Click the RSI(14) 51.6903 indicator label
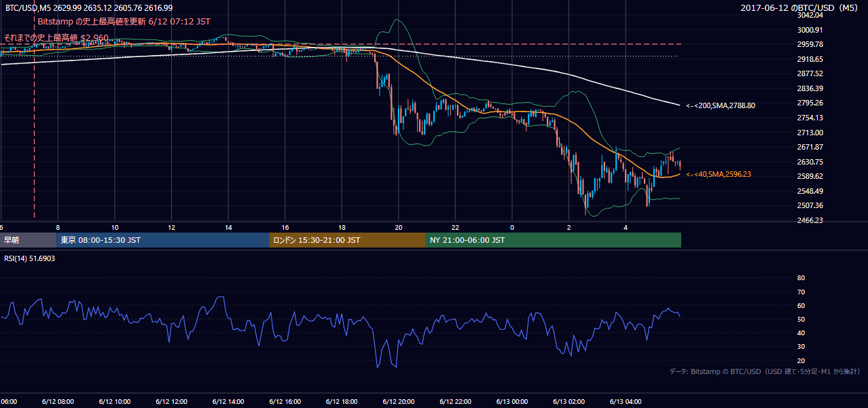This screenshot has height=408, width=868. 30,258
